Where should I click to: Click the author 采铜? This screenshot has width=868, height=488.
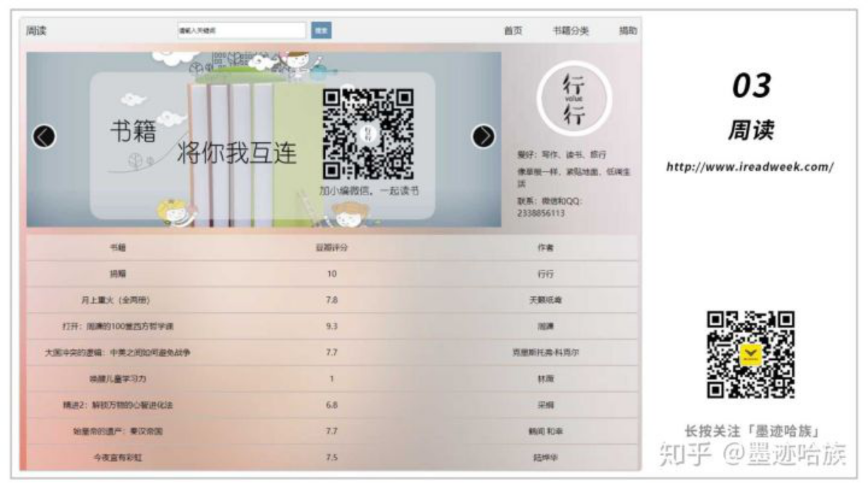point(545,405)
